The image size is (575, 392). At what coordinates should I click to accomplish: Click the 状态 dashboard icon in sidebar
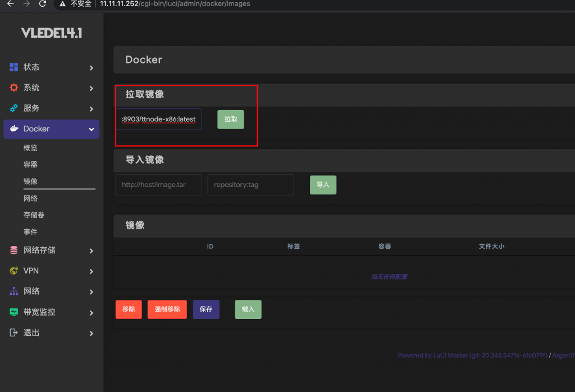14,67
